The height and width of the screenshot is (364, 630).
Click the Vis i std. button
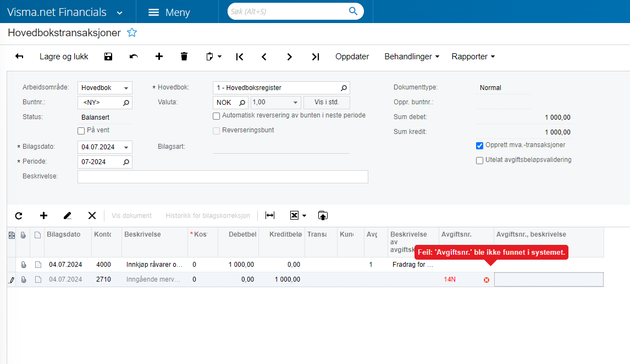pyautogui.click(x=327, y=102)
